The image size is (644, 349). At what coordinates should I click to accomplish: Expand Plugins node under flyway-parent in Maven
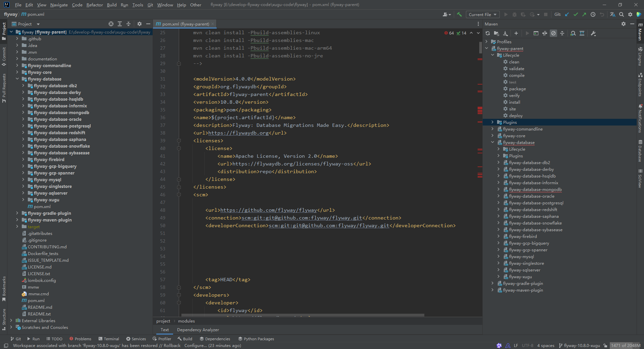tap(492, 122)
